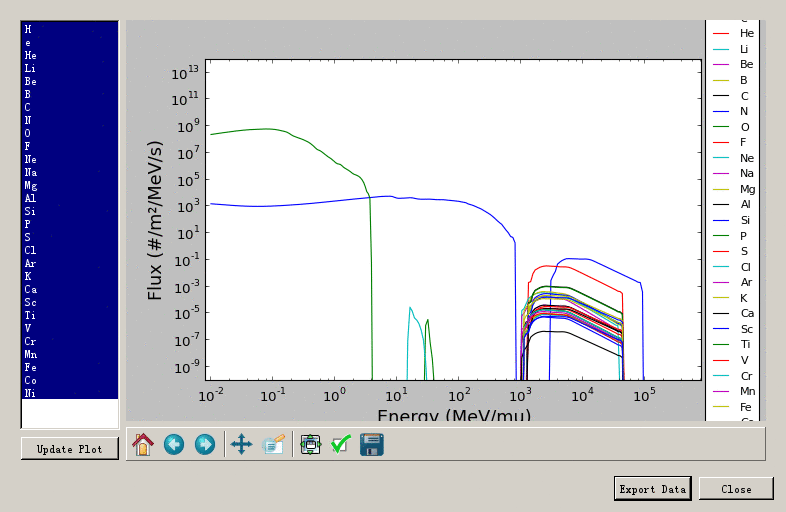786x512 pixels.
Task: Select Al in the species list
Action: [70, 199]
